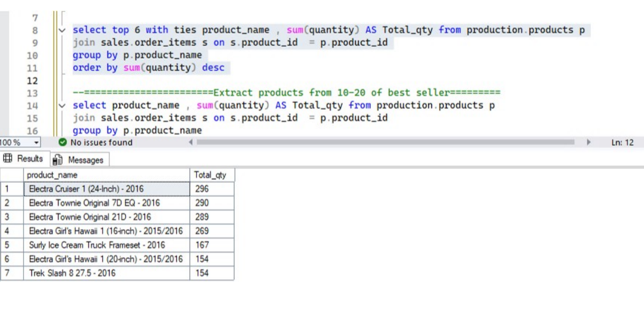This screenshot has height=322, width=644.
Task: Select the cell with quantity 296
Action: click(212, 189)
